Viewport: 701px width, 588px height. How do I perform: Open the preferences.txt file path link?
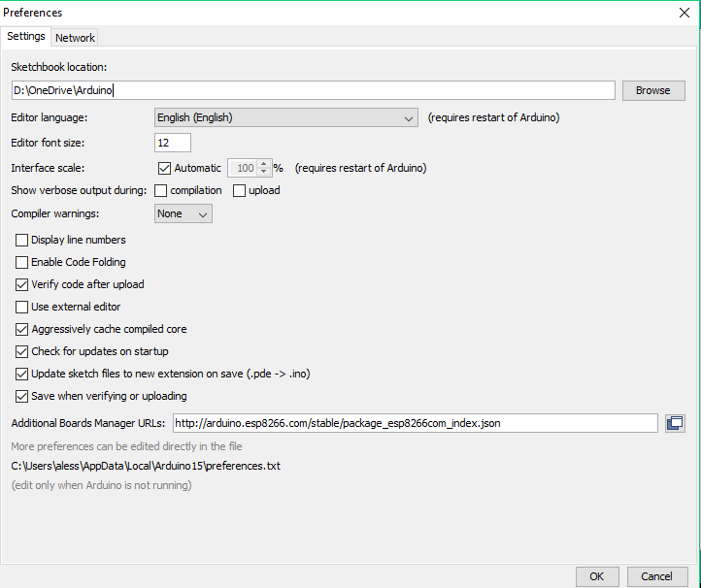(146, 466)
